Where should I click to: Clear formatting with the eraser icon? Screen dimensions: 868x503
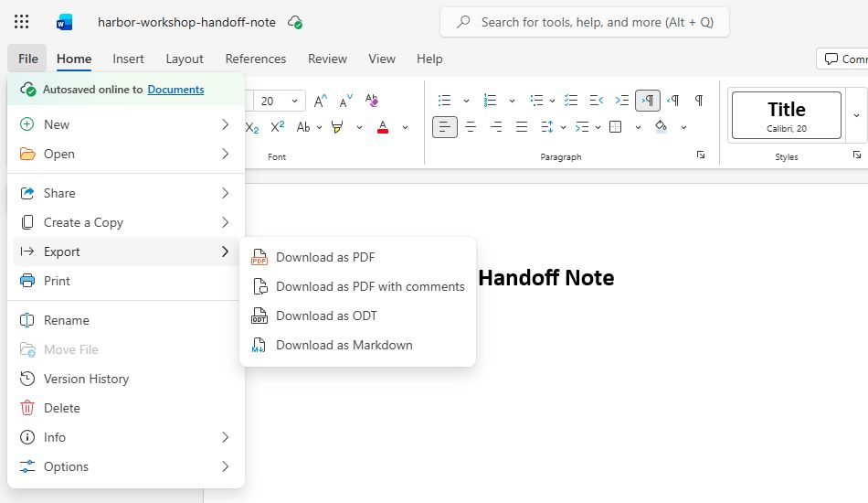[x=372, y=101]
